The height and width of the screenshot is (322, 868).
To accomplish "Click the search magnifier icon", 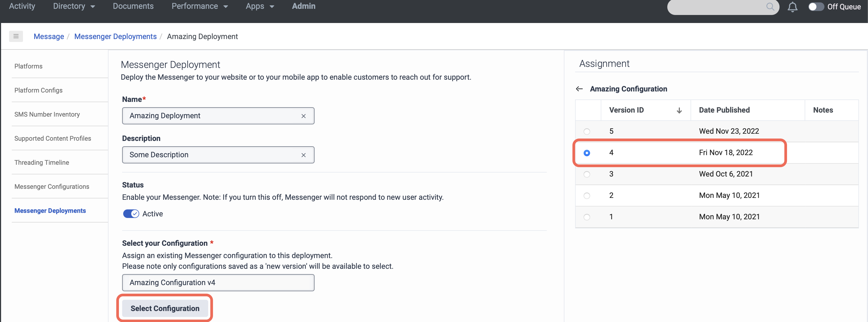I will (770, 6).
